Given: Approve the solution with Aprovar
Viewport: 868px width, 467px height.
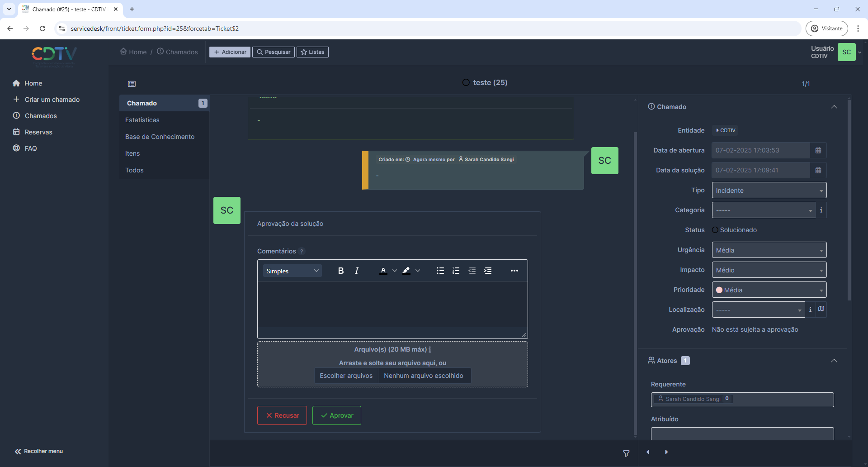Looking at the screenshot, I should click(336, 415).
